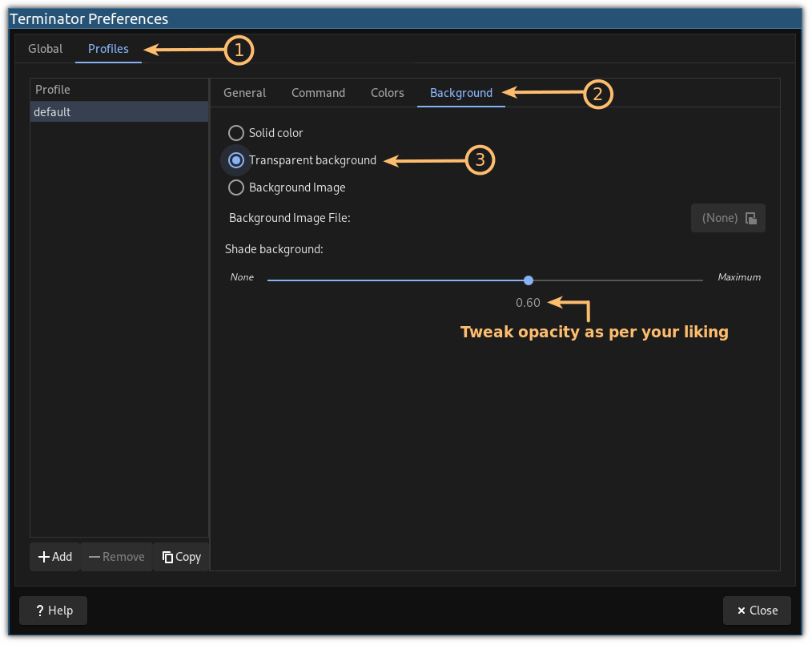Viewport: 812px width, 645px height.
Task: Select the Profiles tab
Action: click(x=108, y=48)
